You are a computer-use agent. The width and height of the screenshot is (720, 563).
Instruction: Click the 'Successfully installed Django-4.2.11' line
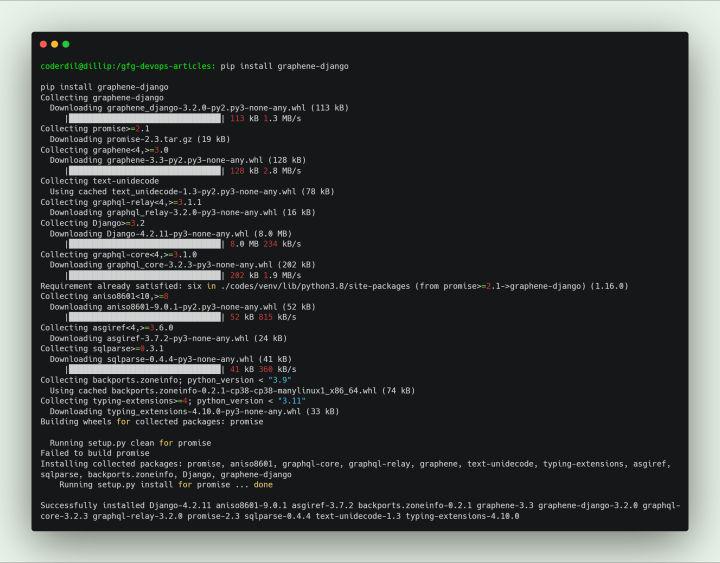pos(360,506)
